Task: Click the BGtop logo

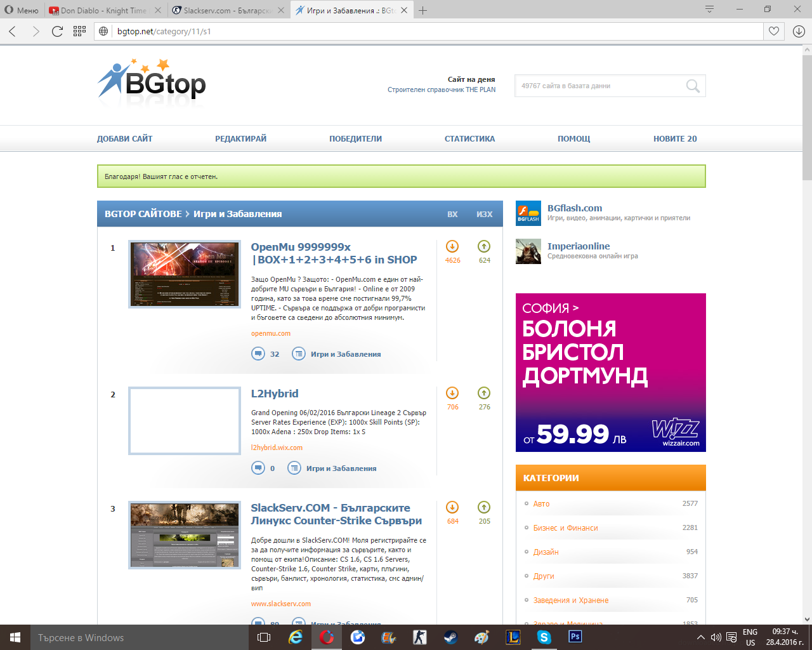Action: (x=152, y=79)
